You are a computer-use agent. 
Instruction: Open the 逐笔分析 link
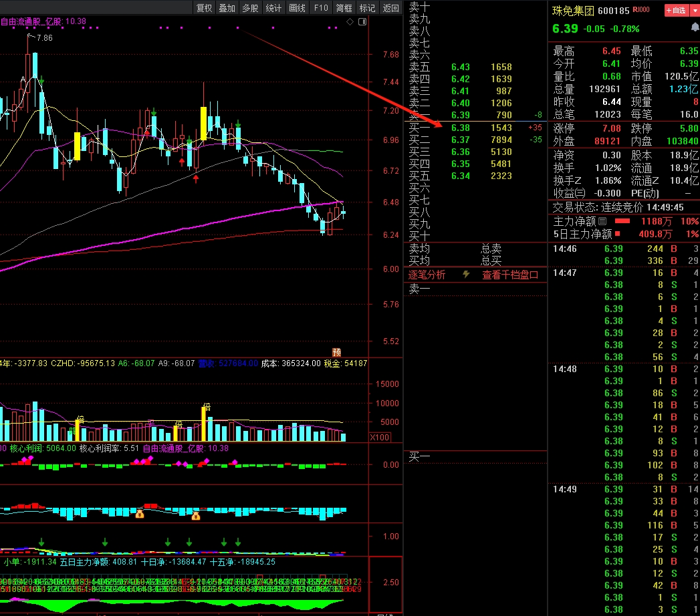[x=427, y=275]
